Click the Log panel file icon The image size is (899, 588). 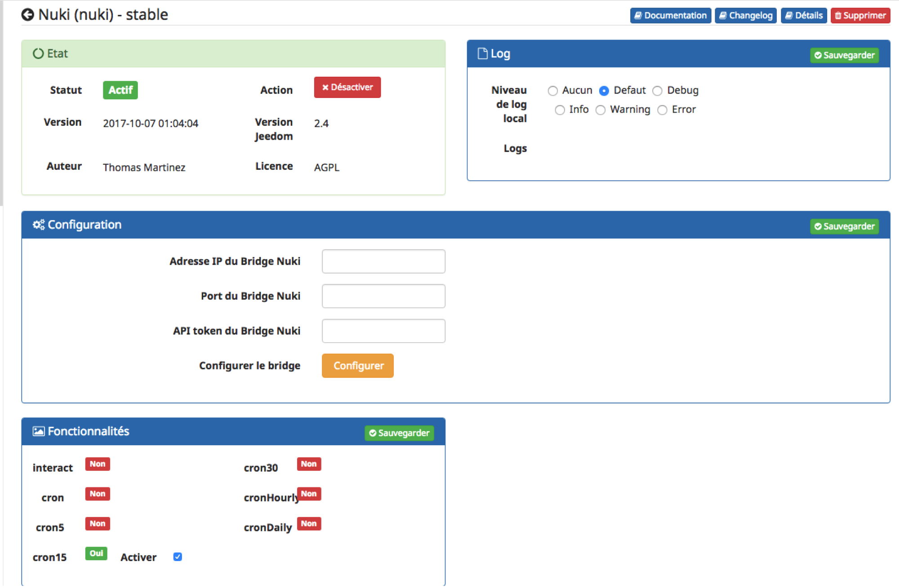(482, 53)
